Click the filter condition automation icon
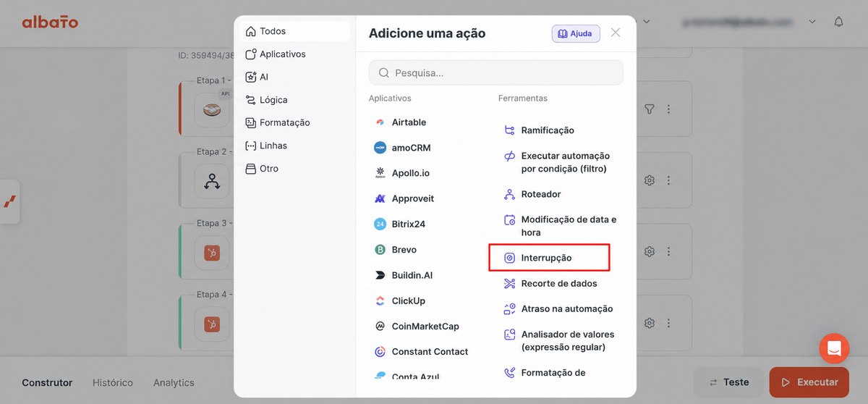The width and height of the screenshot is (868, 404). 509,156
